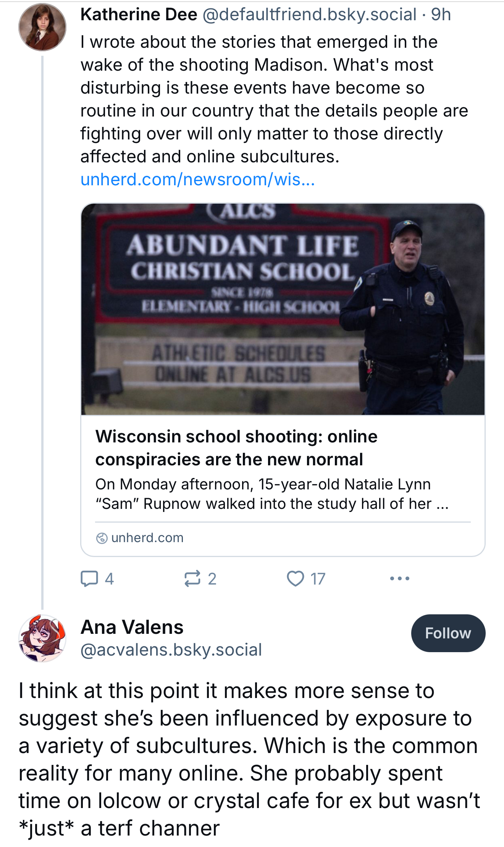Image resolution: width=504 pixels, height=847 pixels.
Task: Click the reply speech bubble icon
Action: [89, 578]
